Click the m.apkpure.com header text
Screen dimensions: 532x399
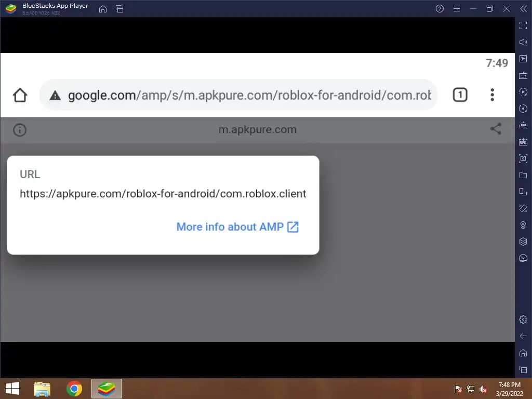(258, 129)
